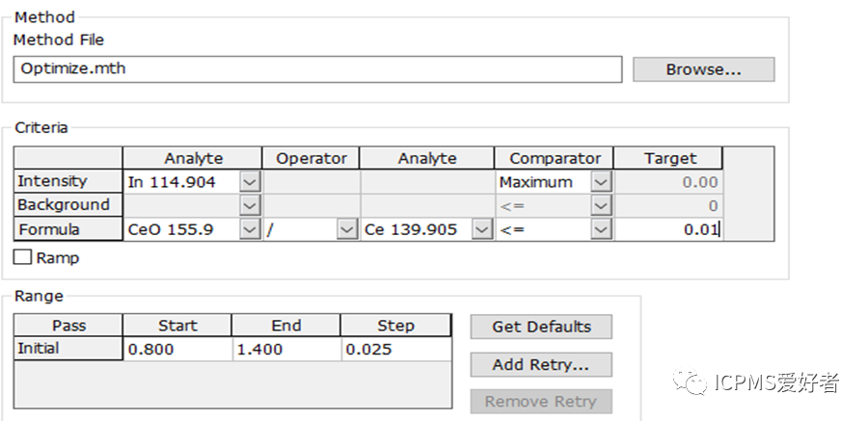Viewport: 868px width, 421px height.
Task: Open Intensity analyte dropdown In 114.904
Action: 250,182
